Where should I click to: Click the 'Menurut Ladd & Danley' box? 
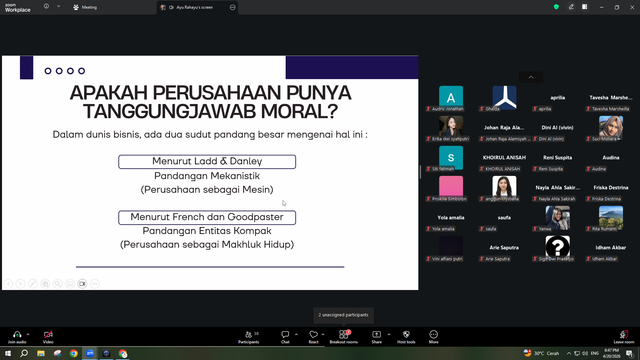point(207,162)
